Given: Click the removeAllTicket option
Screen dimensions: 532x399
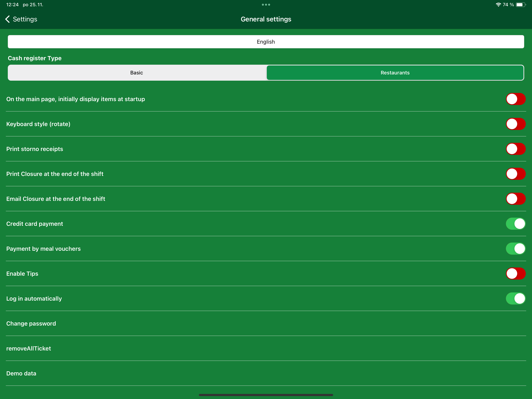Looking at the screenshot, I should point(29,348).
